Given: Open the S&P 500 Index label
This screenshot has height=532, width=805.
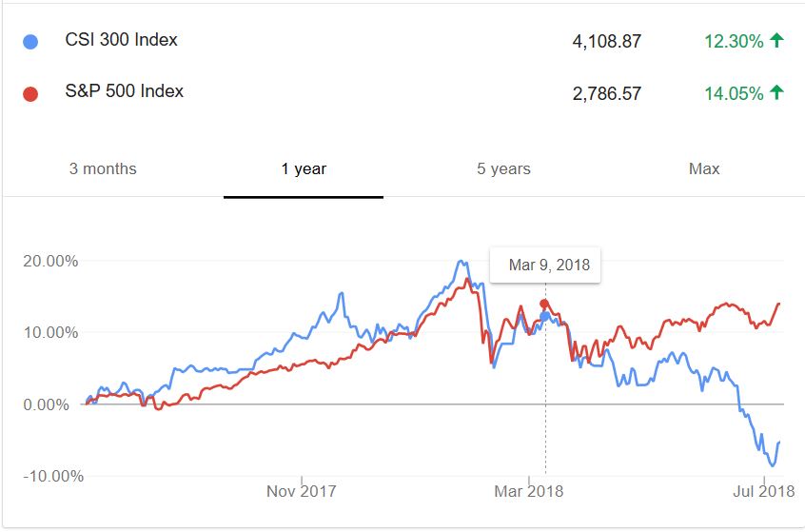Looking at the screenshot, I should (x=124, y=92).
